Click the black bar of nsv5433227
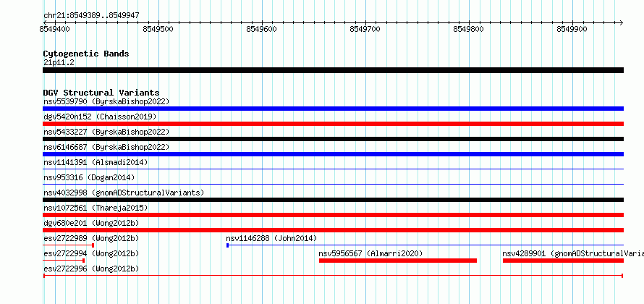 click(x=333, y=139)
